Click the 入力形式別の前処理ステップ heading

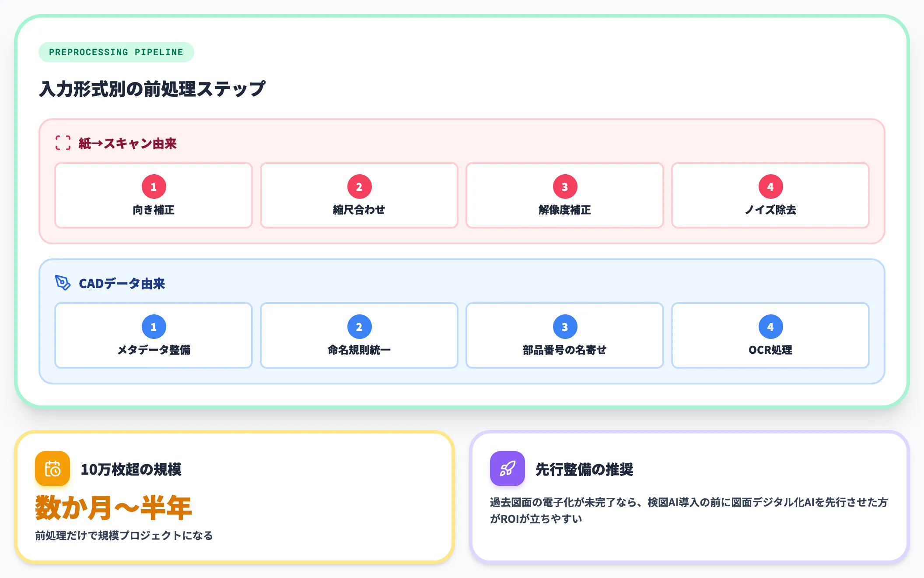pyautogui.click(x=152, y=89)
